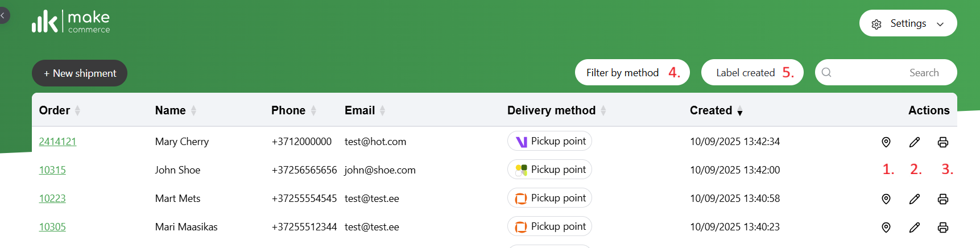980x248 pixels.
Task: Expand the Filter by method dropdown
Action: click(632, 72)
